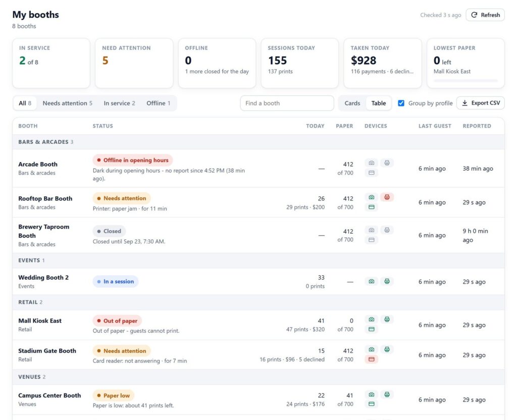Switch to the Offline tab

[x=158, y=103]
